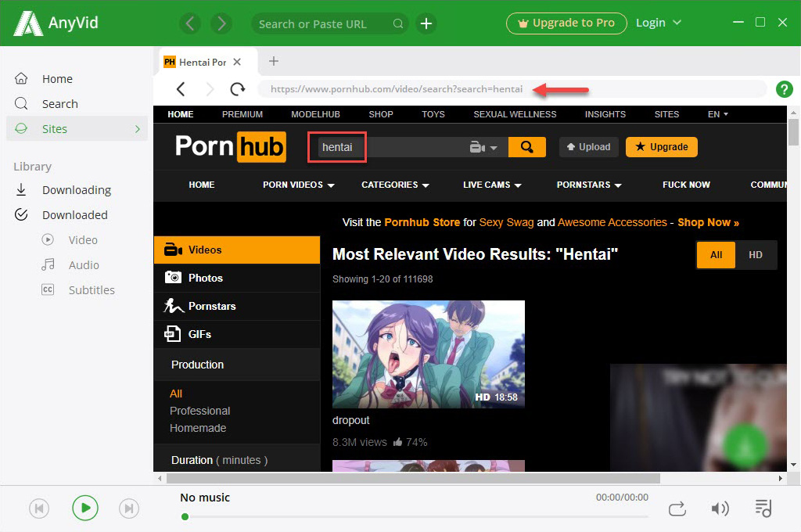The width and height of the screenshot is (801, 532).
Task: Click the AnyVid logo
Action: [x=56, y=23]
